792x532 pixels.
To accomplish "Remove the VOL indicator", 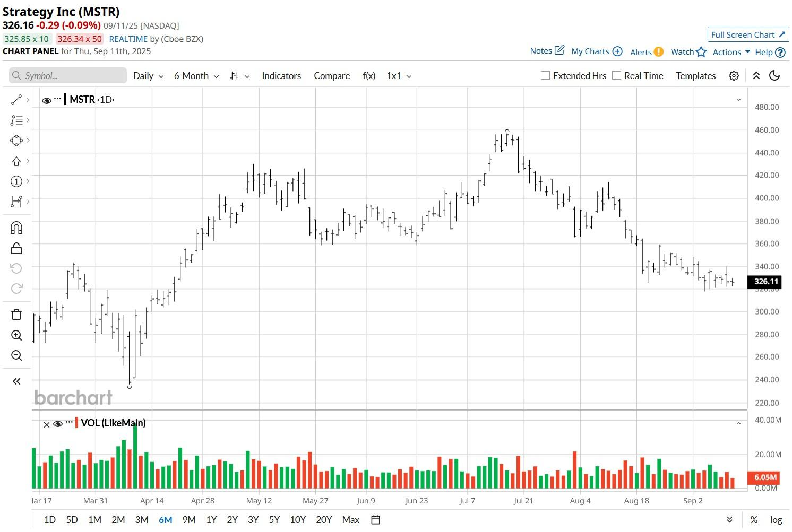I will coord(46,424).
